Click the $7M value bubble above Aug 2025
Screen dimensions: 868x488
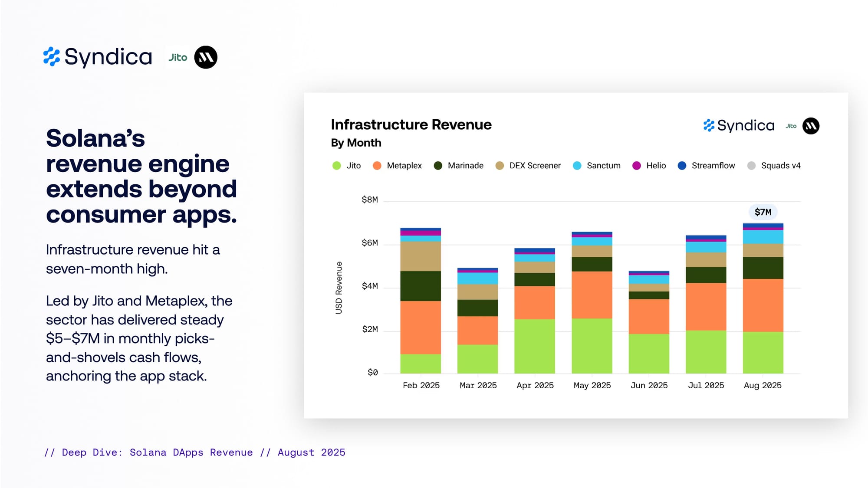763,212
